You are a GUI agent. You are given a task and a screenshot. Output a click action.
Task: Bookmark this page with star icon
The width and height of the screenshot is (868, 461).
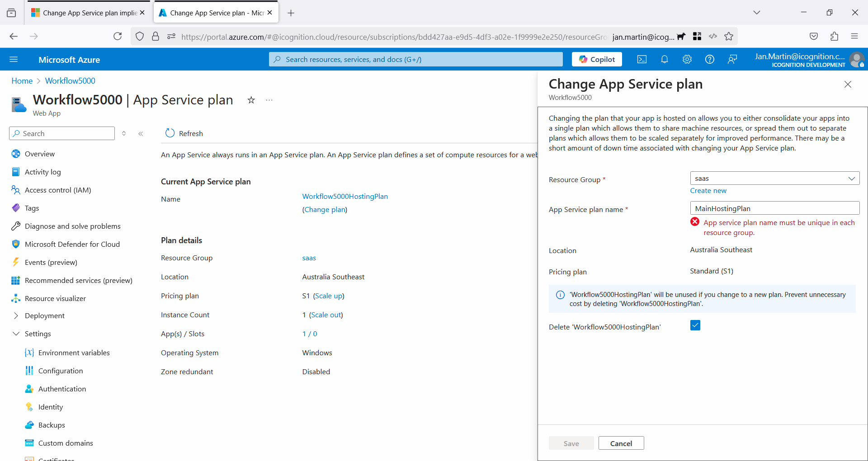click(729, 36)
